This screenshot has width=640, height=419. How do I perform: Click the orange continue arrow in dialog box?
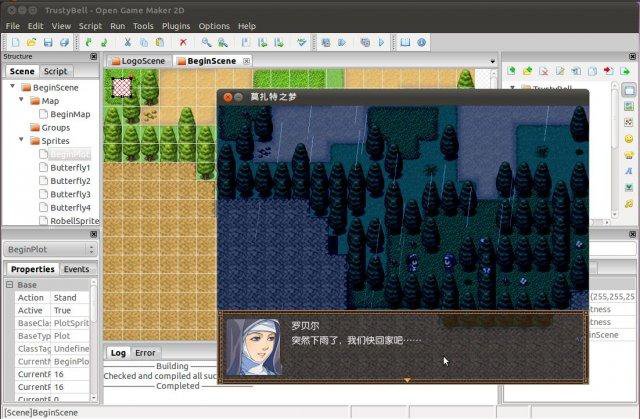pos(407,380)
